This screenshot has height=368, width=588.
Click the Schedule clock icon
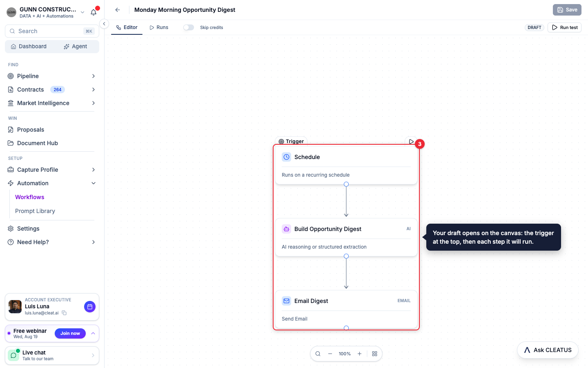tap(287, 157)
